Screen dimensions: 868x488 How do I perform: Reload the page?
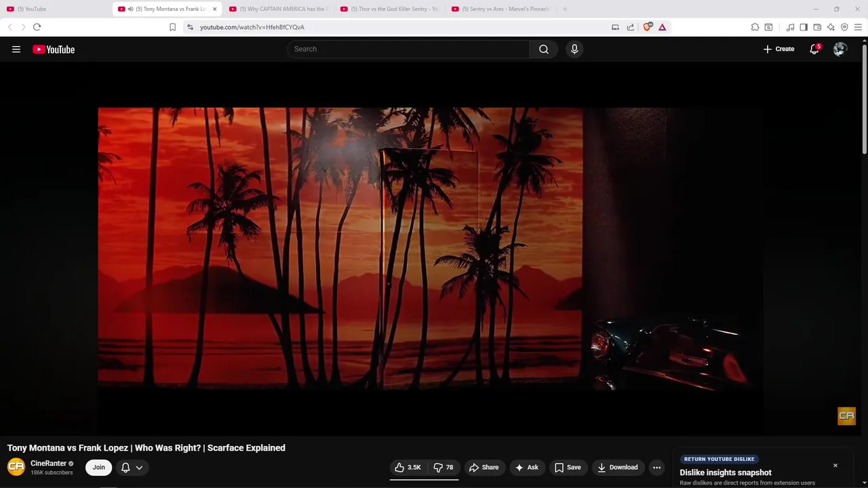[x=37, y=27]
